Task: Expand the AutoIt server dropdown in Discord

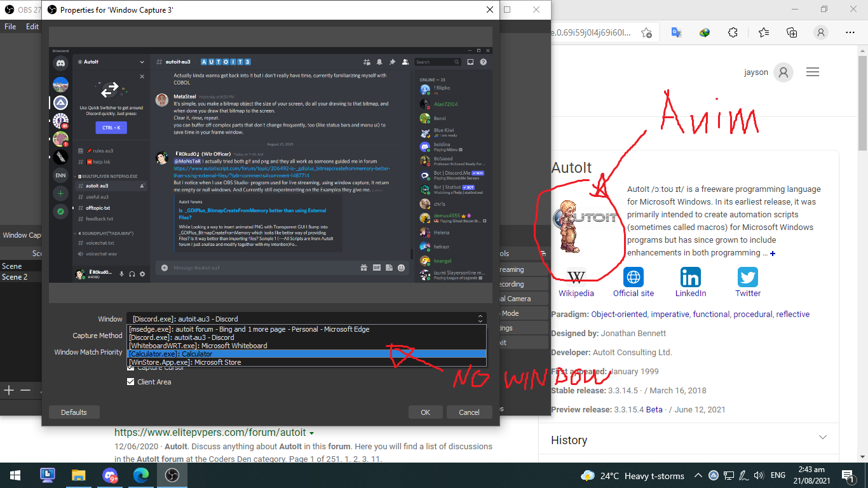Action: coord(142,62)
